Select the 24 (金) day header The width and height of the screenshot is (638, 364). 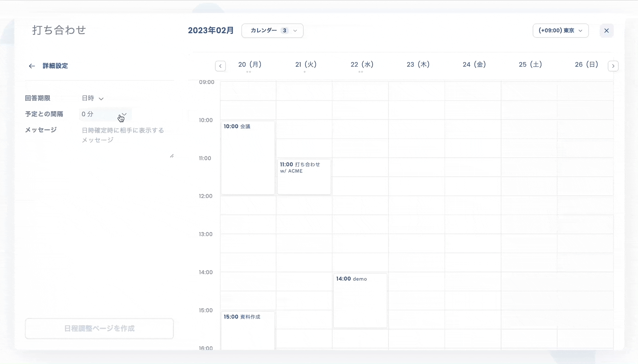[474, 64]
